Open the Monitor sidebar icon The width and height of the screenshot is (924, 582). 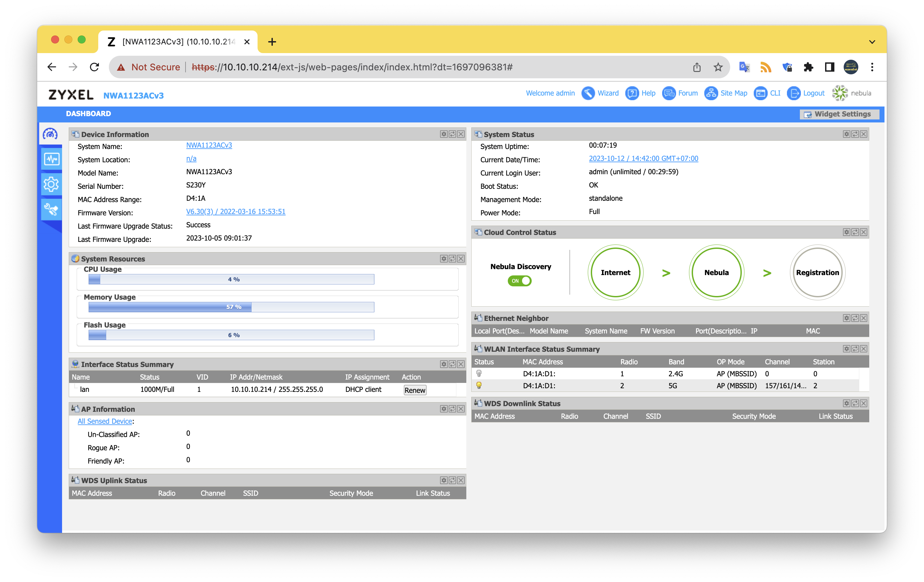pyautogui.click(x=51, y=159)
